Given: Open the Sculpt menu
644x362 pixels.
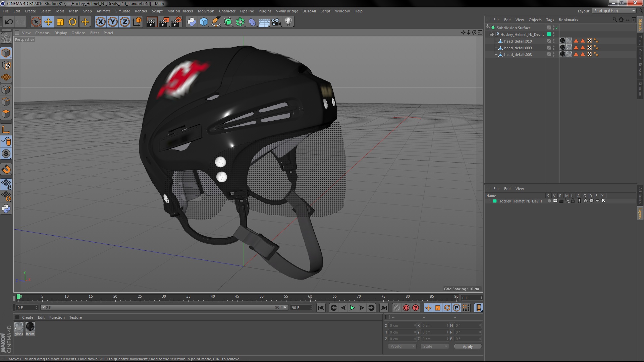Looking at the screenshot, I should click(157, 11).
